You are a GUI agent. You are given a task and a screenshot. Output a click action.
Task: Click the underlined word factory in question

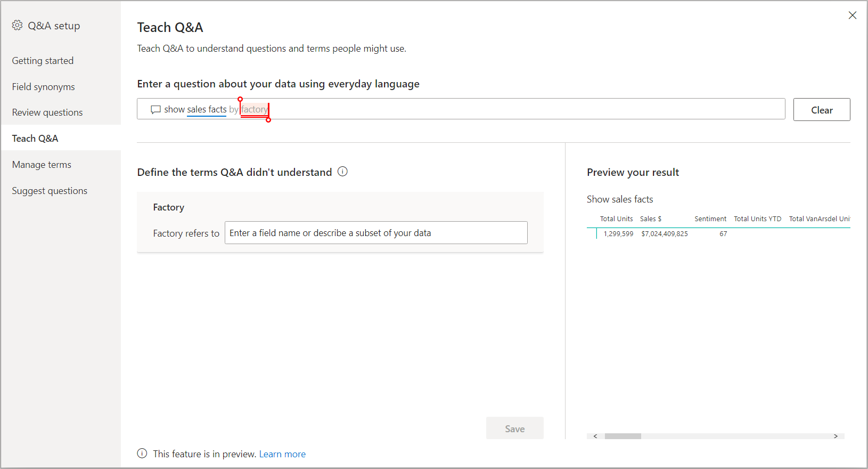pos(255,109)
